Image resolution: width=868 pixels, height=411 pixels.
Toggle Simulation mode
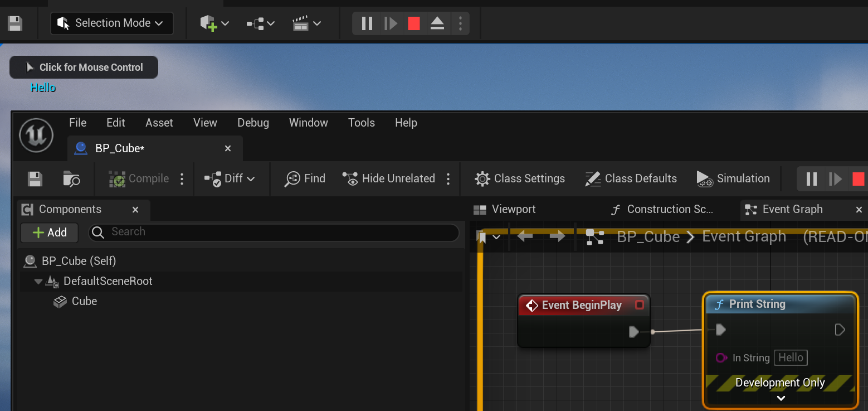(733, 178)
